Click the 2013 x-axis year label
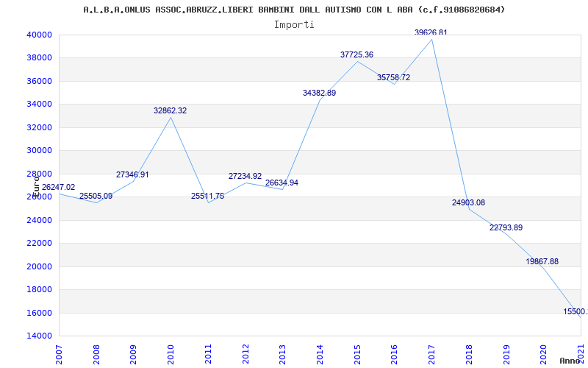The height and width of the screenshot is (368, 588). (282, 355)
